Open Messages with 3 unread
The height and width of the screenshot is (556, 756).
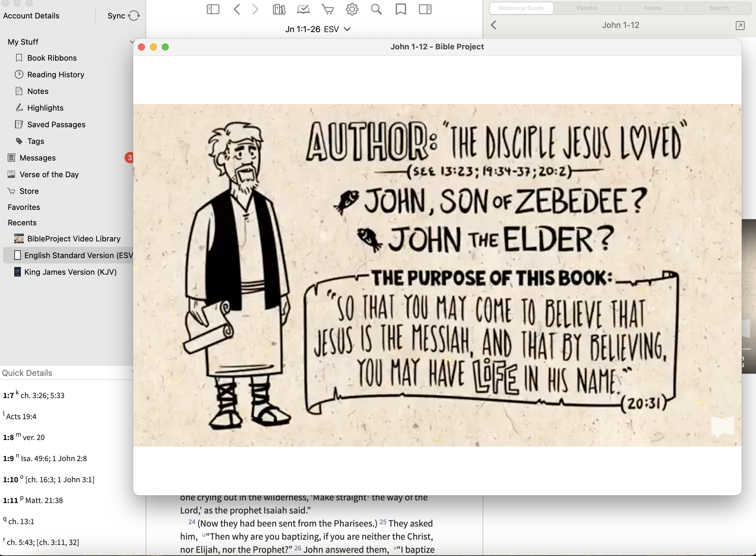[x=38, y=158]
